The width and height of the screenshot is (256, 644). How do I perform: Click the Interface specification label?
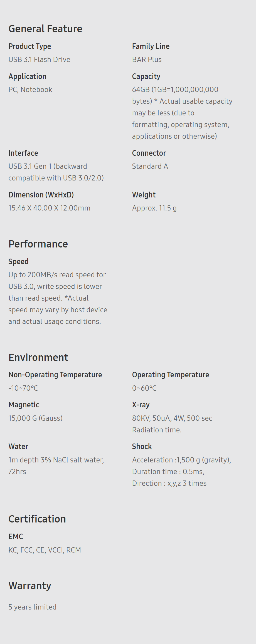click(23, 153)
